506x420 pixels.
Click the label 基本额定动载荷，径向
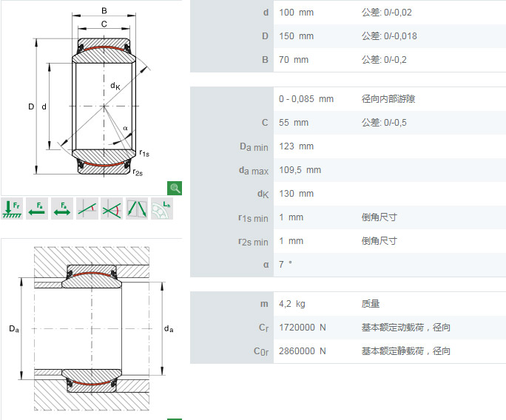(405, 328)
